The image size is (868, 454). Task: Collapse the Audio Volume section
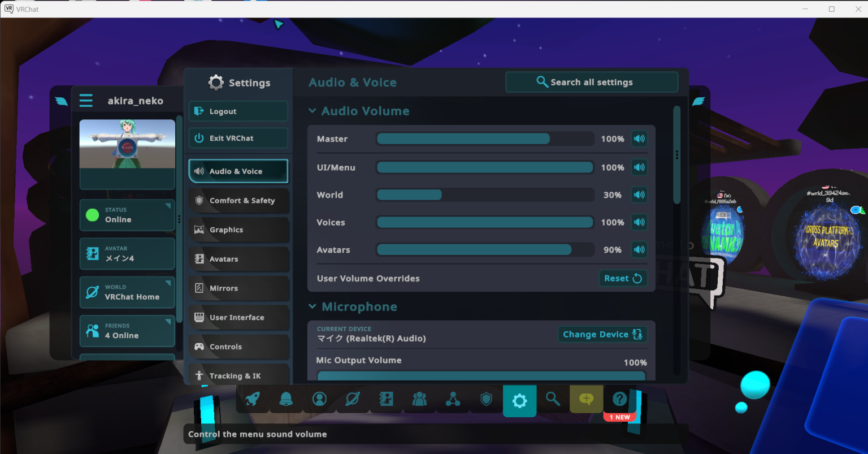[313, 111]
